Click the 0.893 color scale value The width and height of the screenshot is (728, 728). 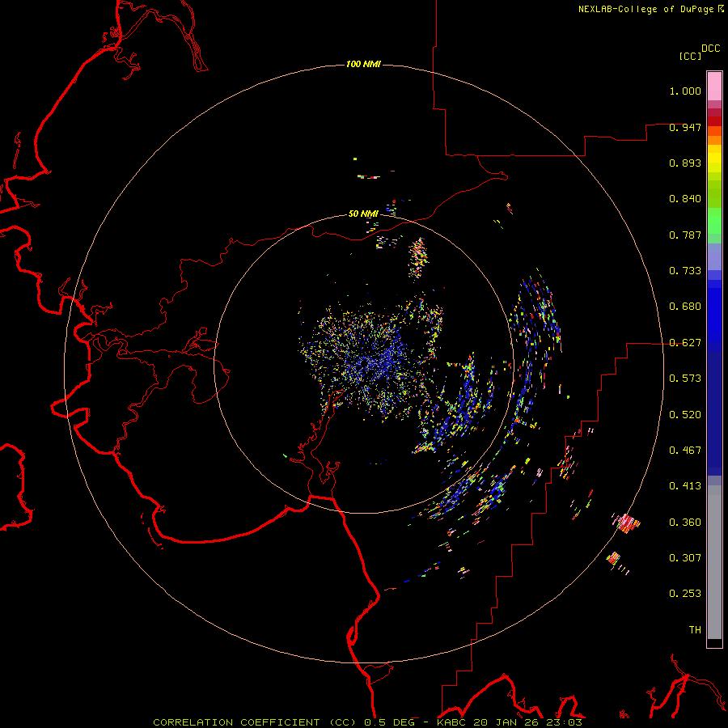(x=685, y=163)
